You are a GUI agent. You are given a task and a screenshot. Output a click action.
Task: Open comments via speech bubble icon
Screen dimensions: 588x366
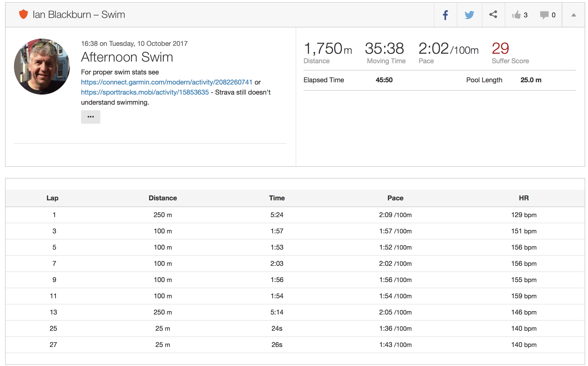[x=544, y=15]
